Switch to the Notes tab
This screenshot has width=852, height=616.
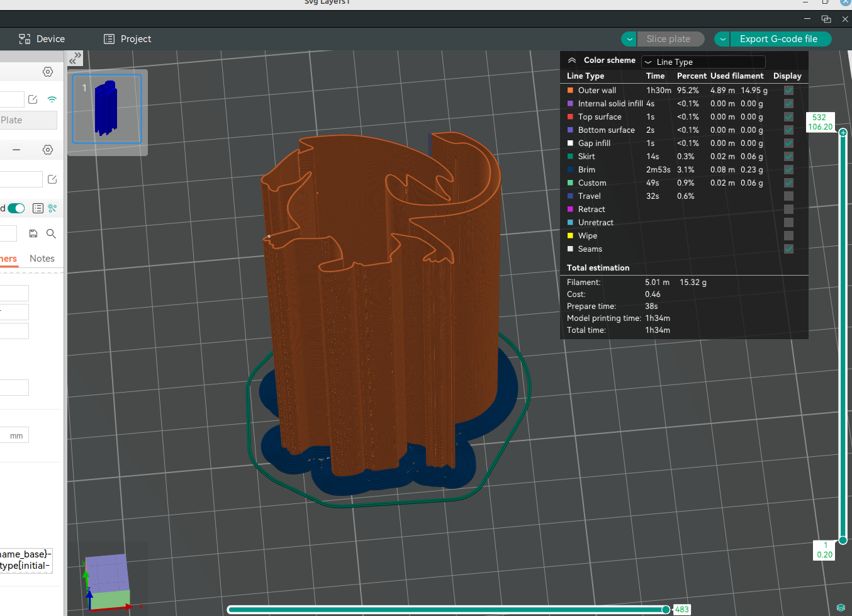[42, 259]
